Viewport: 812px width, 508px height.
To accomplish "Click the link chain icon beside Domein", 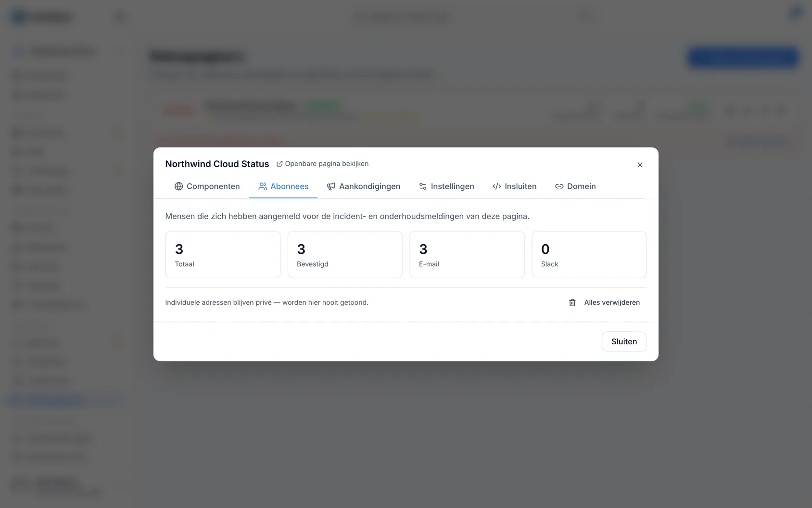I will (559, 186).
